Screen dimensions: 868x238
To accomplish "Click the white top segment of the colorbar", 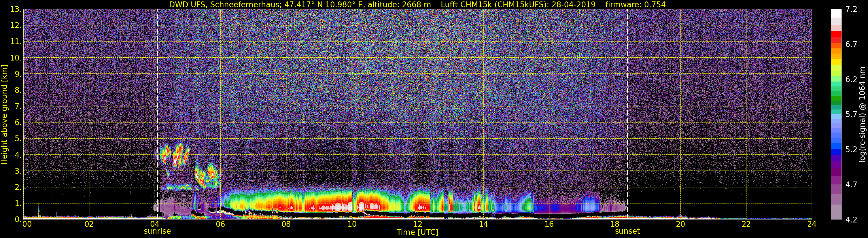I will [x=836, y=13].
